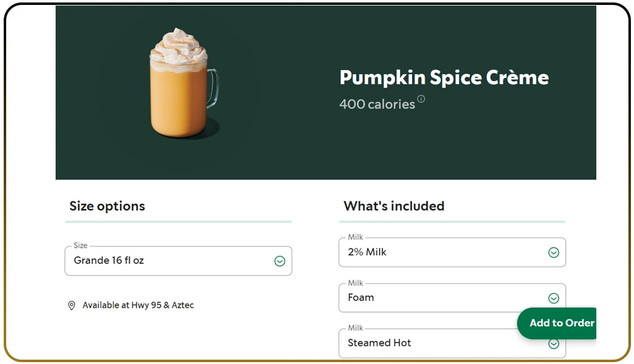Viewport: 634px width, 364px height.
Task: Click the small Size label above Grande
Action: (x=80, y=245)
